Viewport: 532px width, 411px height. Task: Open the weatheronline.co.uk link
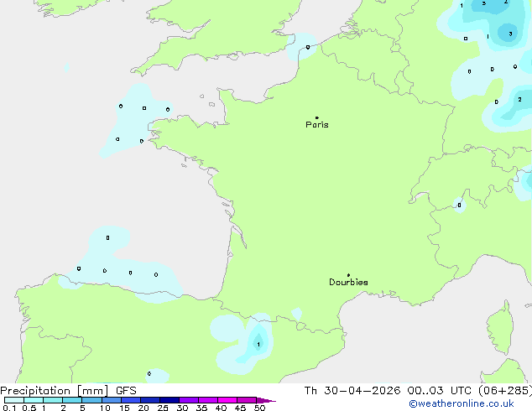coord(462,403)
